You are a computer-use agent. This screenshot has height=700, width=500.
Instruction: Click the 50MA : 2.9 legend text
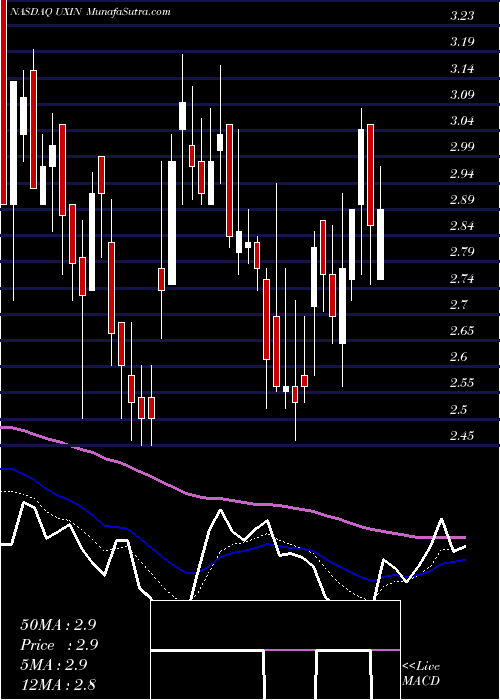58,625
